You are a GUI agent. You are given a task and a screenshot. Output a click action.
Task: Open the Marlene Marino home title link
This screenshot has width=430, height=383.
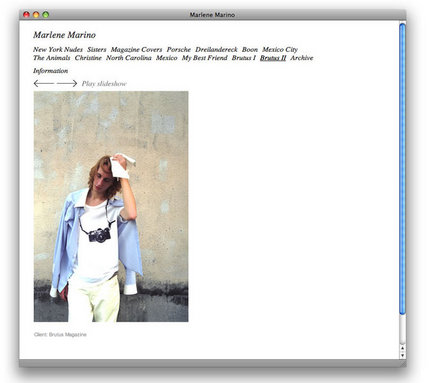[64, 35]
